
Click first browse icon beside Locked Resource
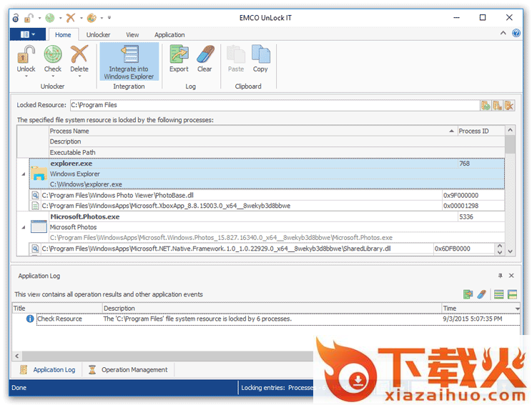486,106
